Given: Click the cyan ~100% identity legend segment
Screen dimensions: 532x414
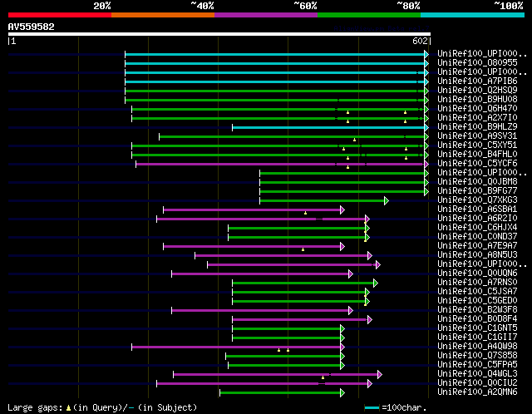Looking at the screenshot, I should pyautogui.click(x=473, y=15).
